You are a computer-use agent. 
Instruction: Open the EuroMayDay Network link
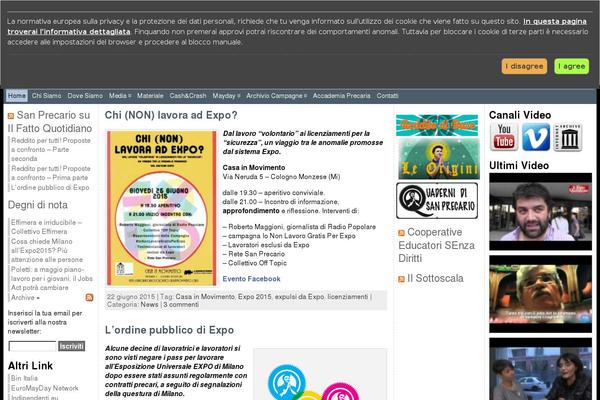tap(44, 388)
